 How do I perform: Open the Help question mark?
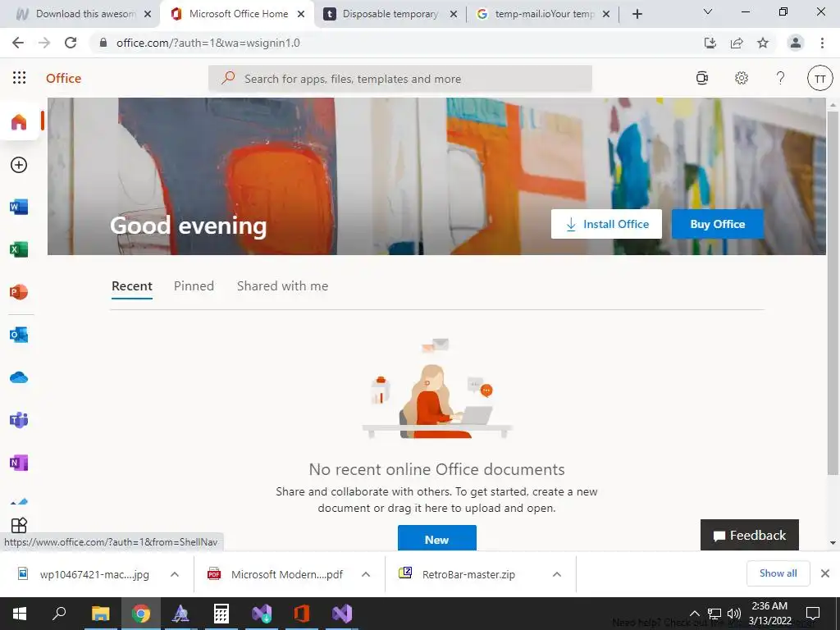click(781, 78)
